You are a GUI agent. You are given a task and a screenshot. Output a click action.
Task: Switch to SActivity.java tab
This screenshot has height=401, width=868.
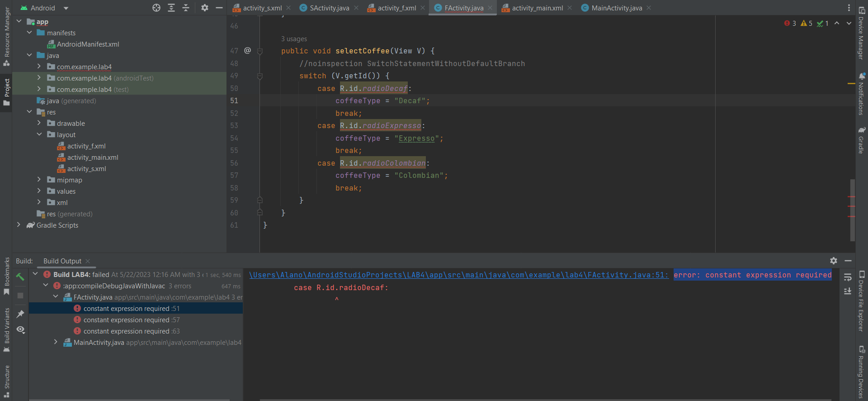[330, 8]
